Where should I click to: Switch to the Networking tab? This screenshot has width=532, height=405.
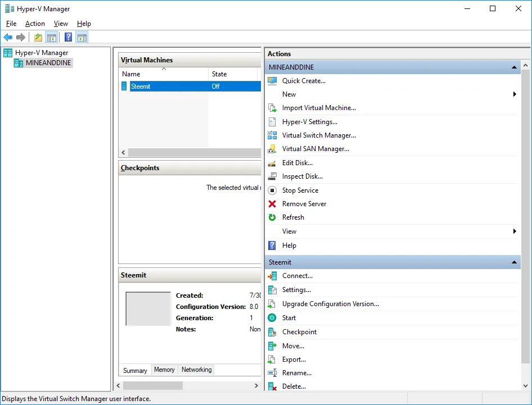coord(196,370)
